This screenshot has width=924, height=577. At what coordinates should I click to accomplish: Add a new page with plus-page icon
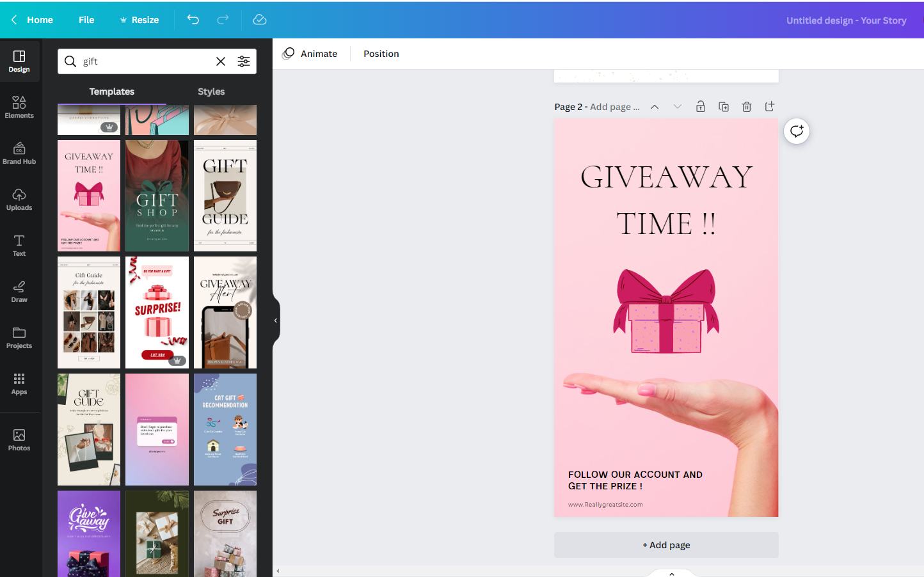tap(770, 107)
